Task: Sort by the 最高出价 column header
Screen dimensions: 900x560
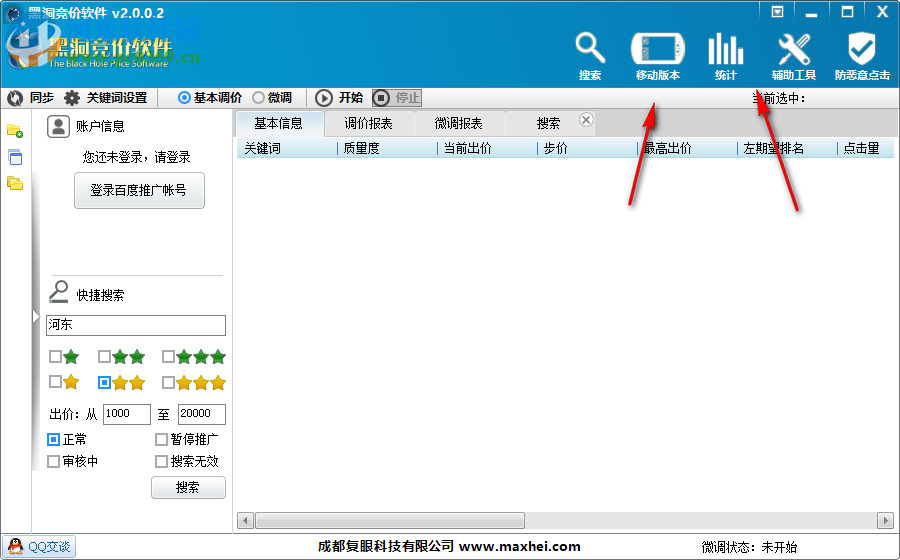Action: [687, 149]
